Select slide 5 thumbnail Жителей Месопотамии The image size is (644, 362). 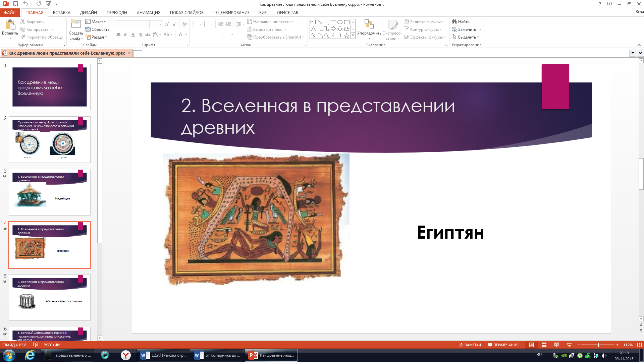click(50, 297)
